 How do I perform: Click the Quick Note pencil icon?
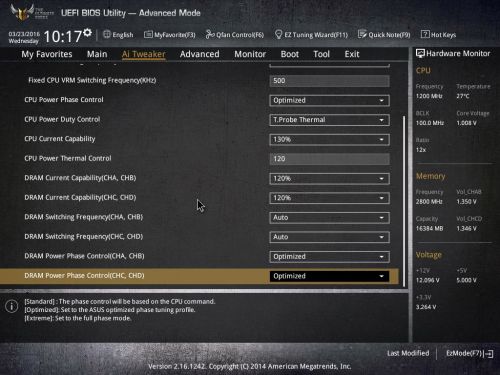coord(362,34)
